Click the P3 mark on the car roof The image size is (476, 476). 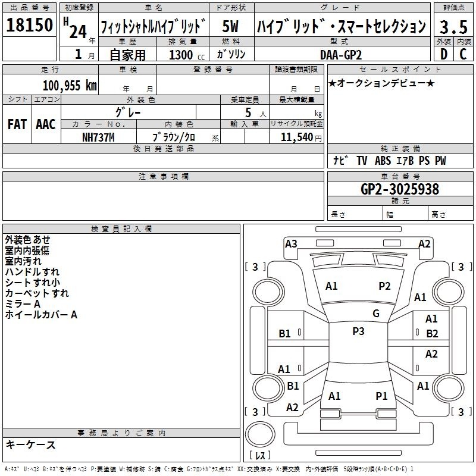(358, 331)
